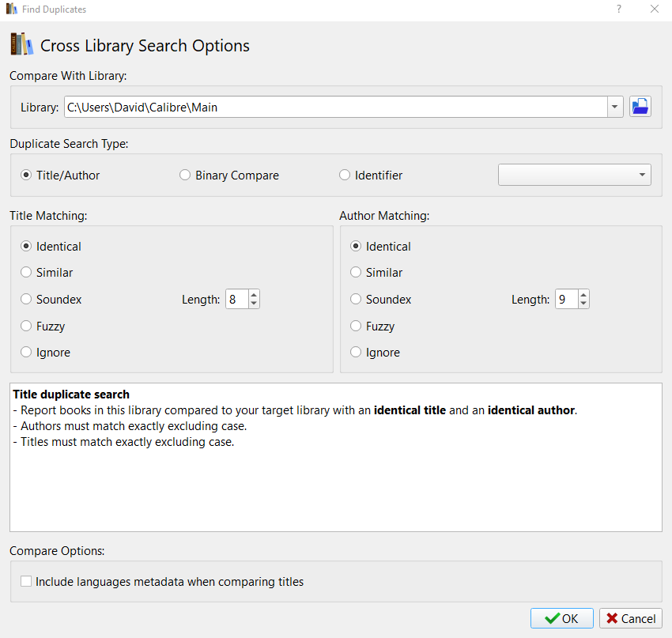Increase the Title Matching length value
672x638 pixels.
[x=254, y=295]
